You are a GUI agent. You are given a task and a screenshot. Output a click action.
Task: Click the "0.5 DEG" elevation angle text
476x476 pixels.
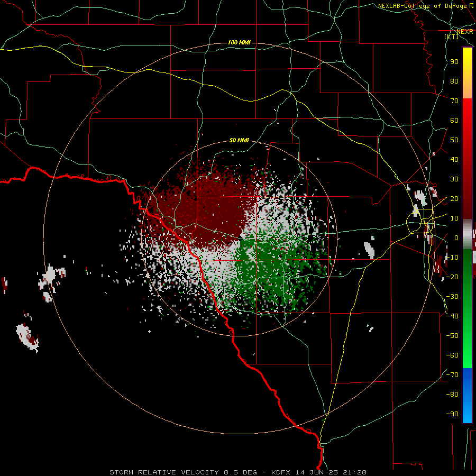click(x=241, y=472)
